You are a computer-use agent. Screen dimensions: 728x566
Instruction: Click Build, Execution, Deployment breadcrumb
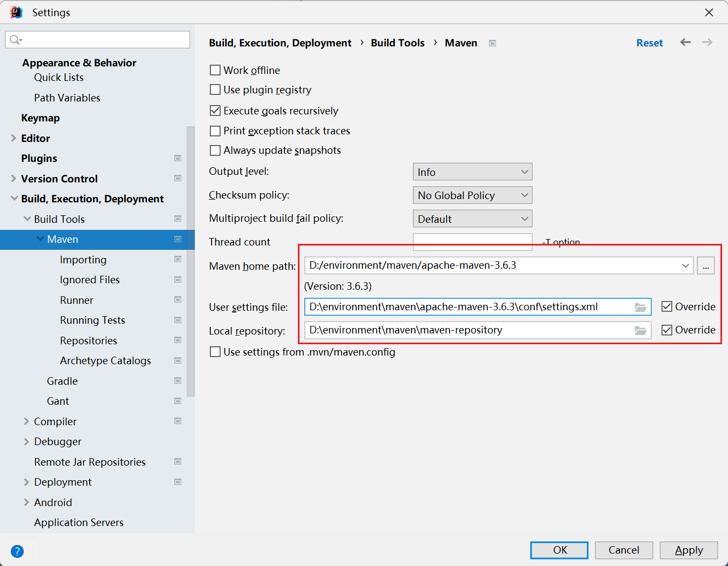[280, 43]
